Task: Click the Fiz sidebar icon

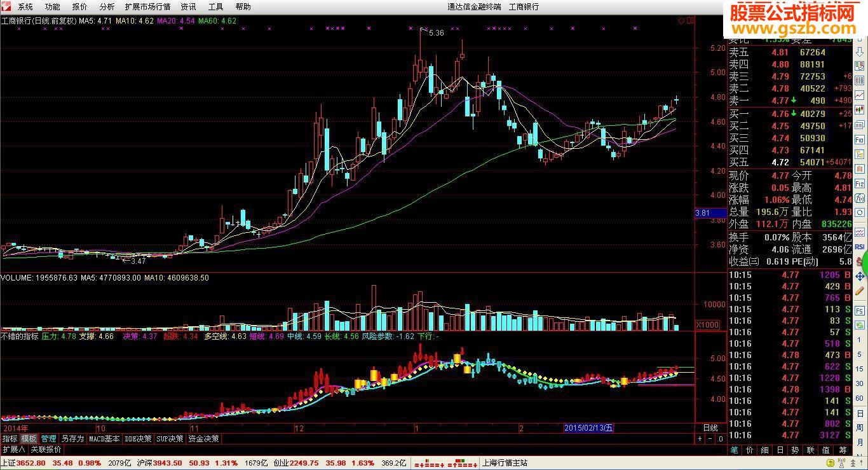Action: (860, 184)
